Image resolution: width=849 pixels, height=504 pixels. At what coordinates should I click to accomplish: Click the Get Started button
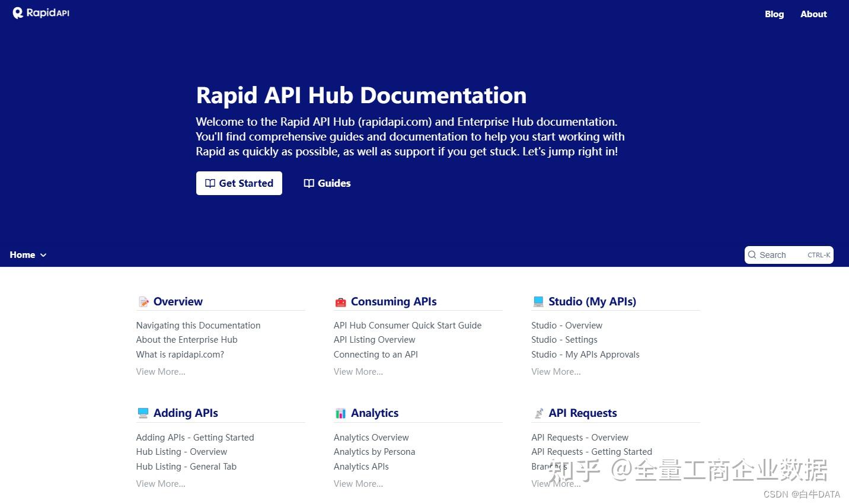point(239,183)
